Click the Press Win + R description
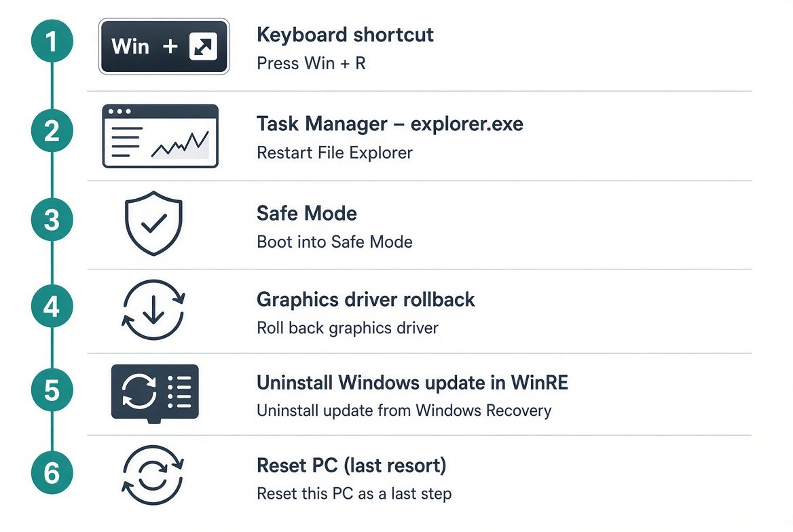Screen dimensions: 793x532 311,63
